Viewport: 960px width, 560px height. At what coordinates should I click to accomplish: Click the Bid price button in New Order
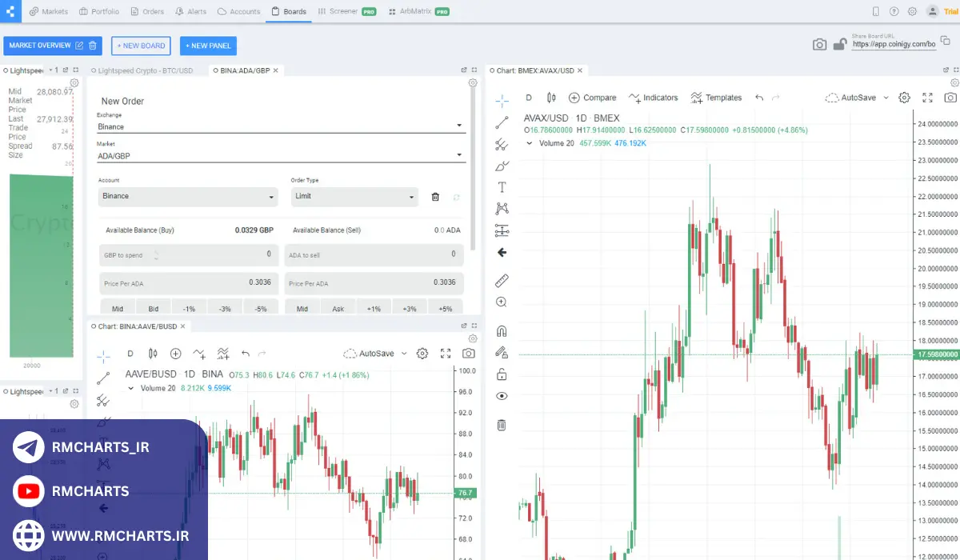153,308
